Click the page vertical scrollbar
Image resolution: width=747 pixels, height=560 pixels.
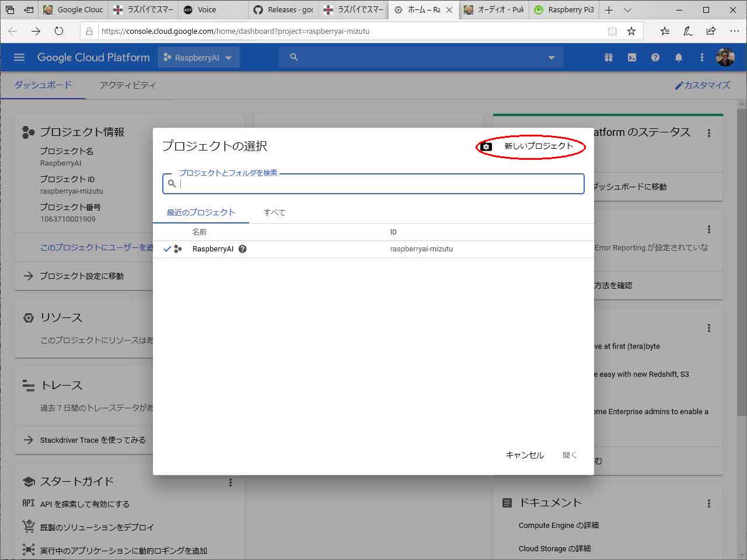(742, 262)
